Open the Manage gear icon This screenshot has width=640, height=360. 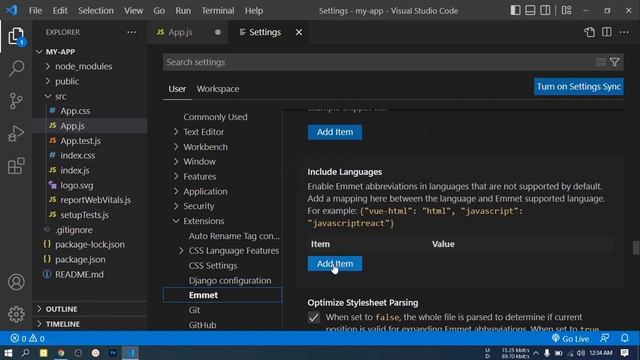pyautogui.click(x=16, y=314)
